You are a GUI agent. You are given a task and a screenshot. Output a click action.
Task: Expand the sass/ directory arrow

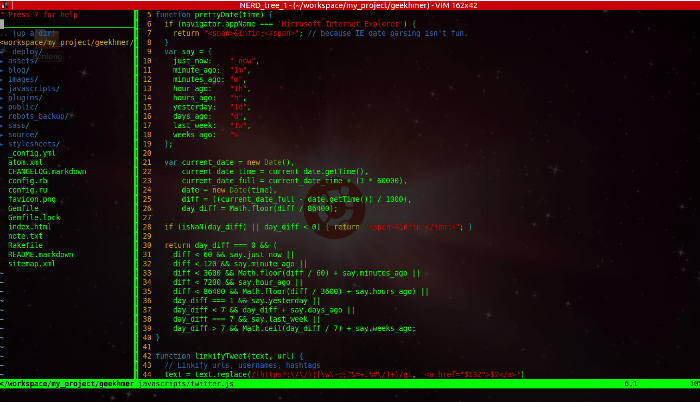click(2, 126)
